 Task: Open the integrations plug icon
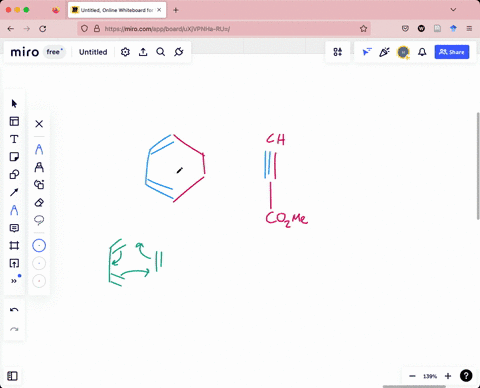(x=179, y=52)
